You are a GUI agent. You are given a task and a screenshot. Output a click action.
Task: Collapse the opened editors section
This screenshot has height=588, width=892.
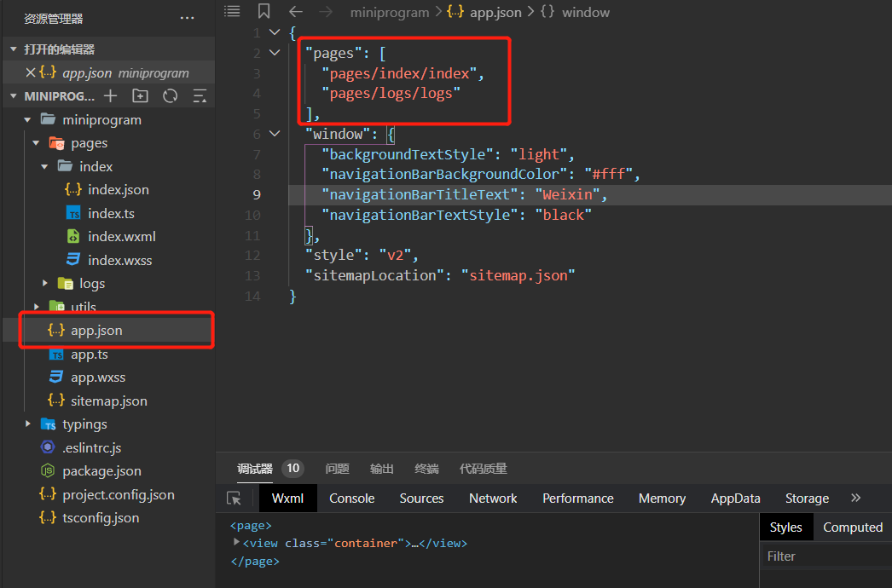tap(13, 49)
